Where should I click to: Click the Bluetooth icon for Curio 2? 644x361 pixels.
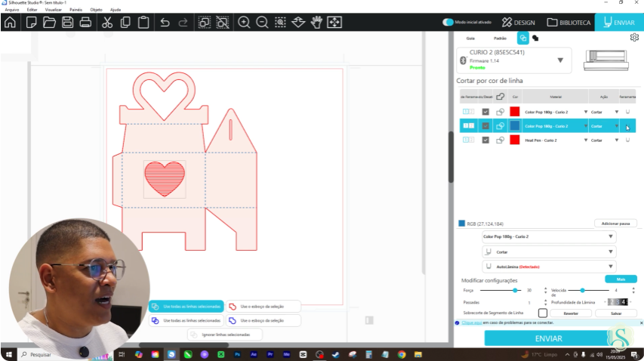pyautogui.click(x=463, y=60)
